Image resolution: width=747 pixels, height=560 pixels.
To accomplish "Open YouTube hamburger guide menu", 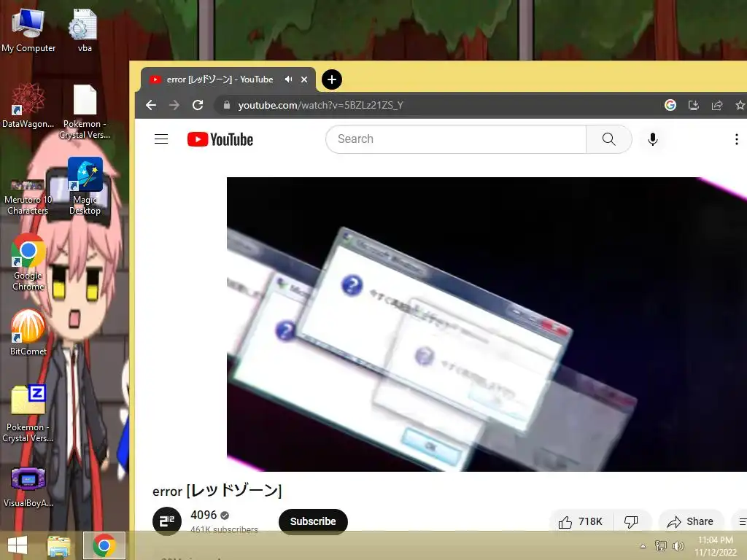I will tap(161, 139).
